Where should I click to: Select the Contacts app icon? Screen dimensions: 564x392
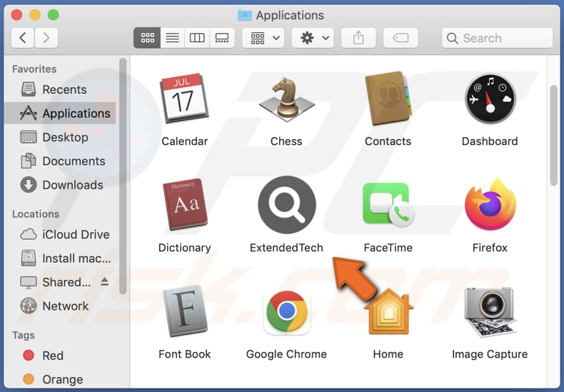(x=388, y=99)
